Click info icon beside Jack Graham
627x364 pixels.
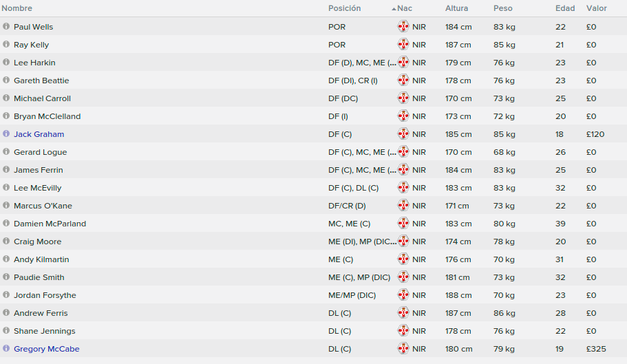click(x=6, y=134)
